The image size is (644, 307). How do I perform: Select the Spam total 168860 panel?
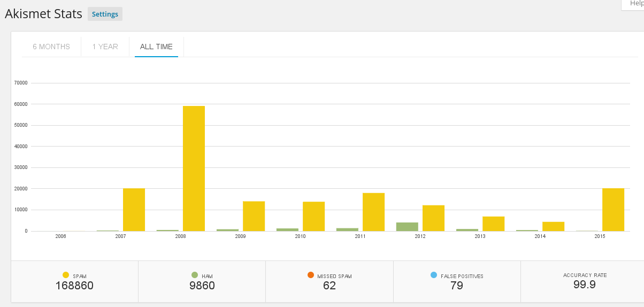coord(74,281)
